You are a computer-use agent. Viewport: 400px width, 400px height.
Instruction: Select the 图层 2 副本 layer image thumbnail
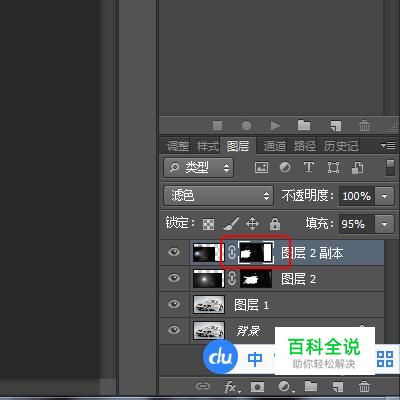click(208, 253)
